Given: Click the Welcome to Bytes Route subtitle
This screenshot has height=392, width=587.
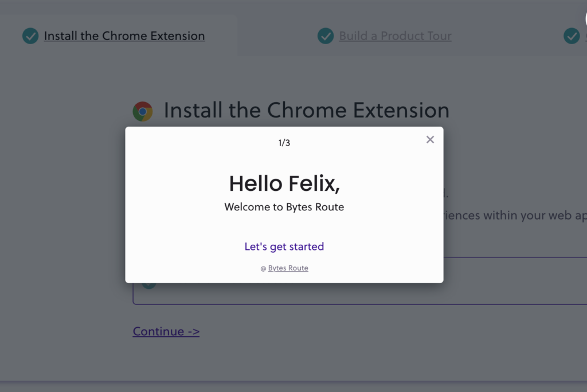Looking at the screenshot, I should [x=284, y=207].
